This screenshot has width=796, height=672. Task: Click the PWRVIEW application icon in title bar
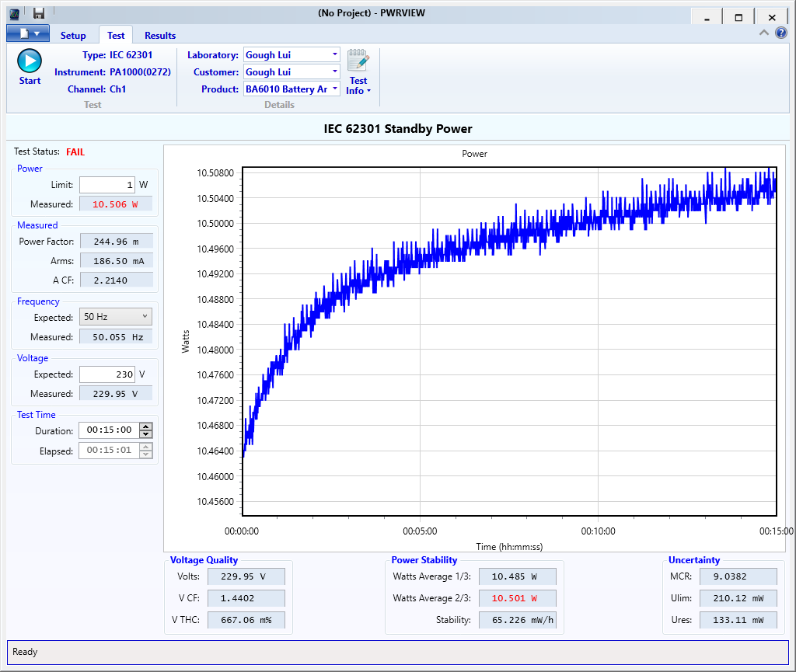tap(16, 13)
